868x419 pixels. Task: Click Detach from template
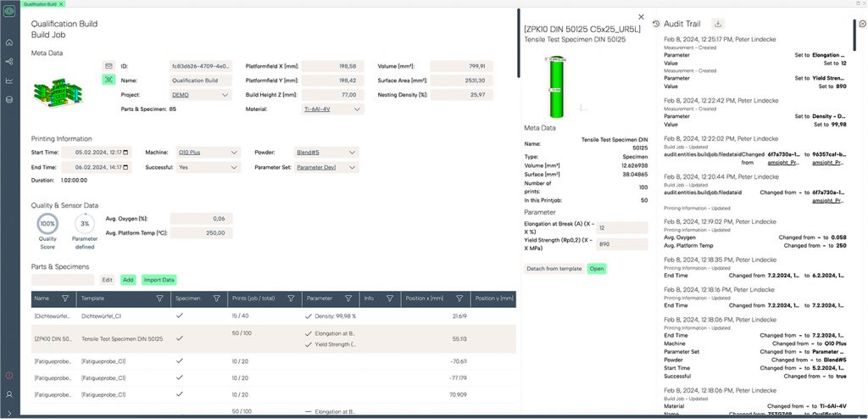coord(554,268)
